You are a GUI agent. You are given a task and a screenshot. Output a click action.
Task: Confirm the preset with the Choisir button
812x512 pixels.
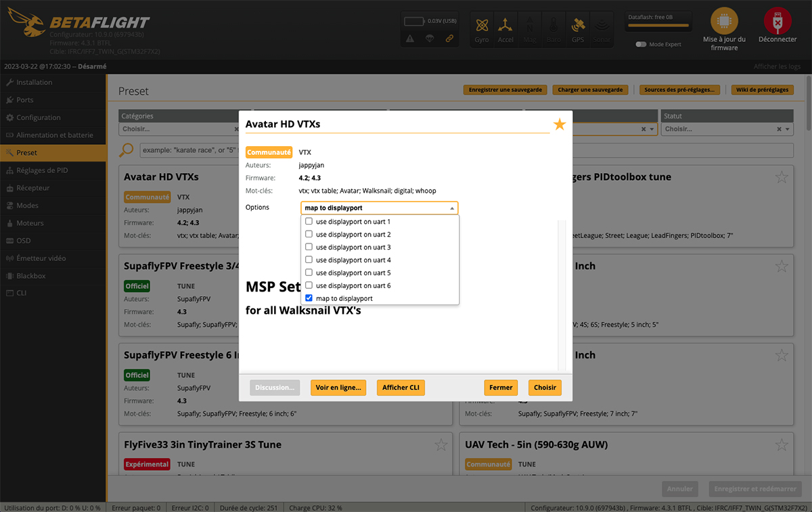coord(545,388)
